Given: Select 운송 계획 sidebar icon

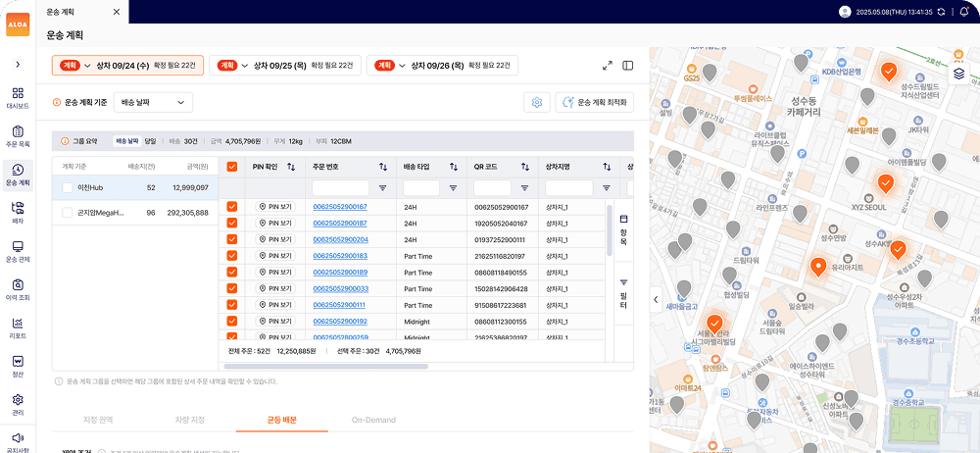Looking at the screenshot, I should (18, 176).
